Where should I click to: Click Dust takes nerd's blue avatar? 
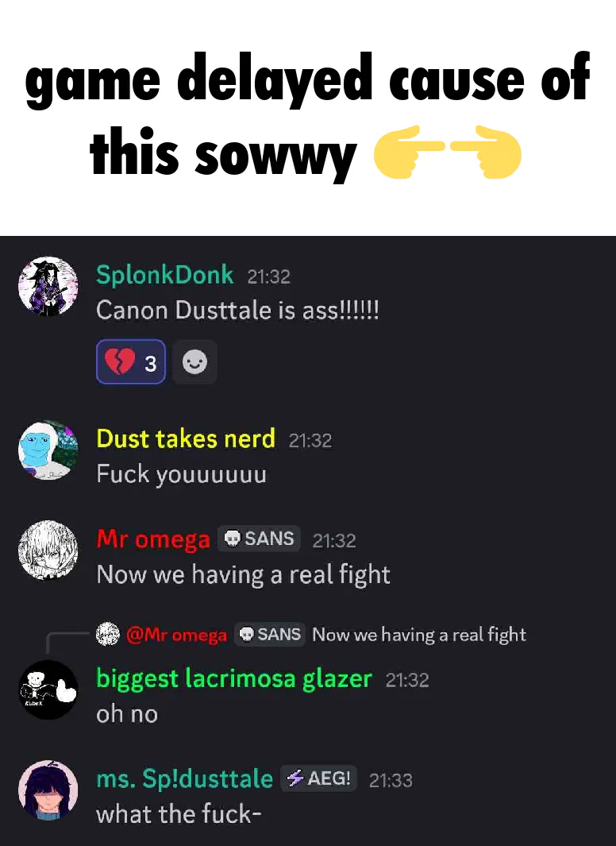pyautogui.click(x=48, y=450)
